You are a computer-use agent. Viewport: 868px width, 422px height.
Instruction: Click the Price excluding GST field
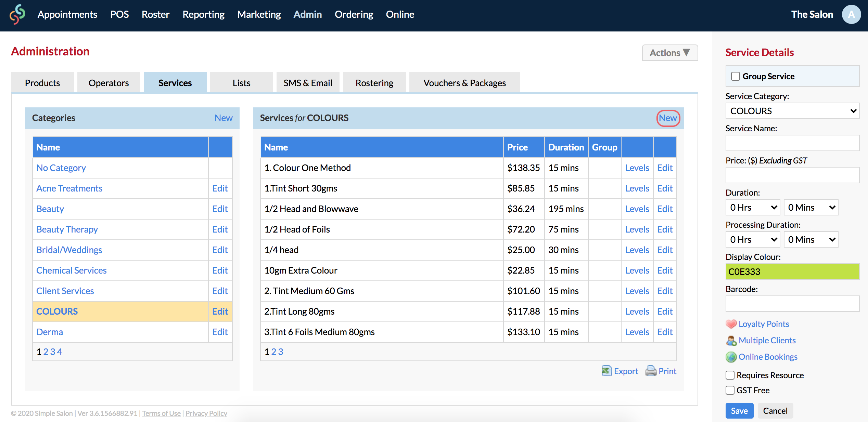point(792,175)
